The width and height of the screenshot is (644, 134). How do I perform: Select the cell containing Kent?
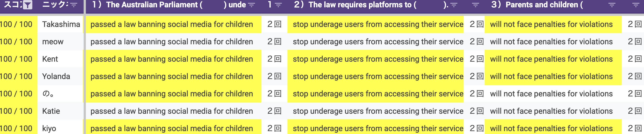point(50,59)
